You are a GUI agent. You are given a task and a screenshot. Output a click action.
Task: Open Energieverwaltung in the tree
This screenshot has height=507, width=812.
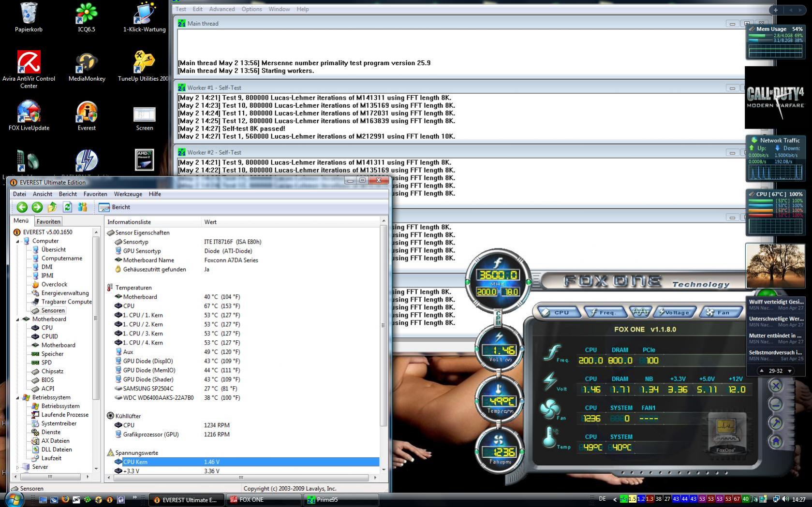65,293
